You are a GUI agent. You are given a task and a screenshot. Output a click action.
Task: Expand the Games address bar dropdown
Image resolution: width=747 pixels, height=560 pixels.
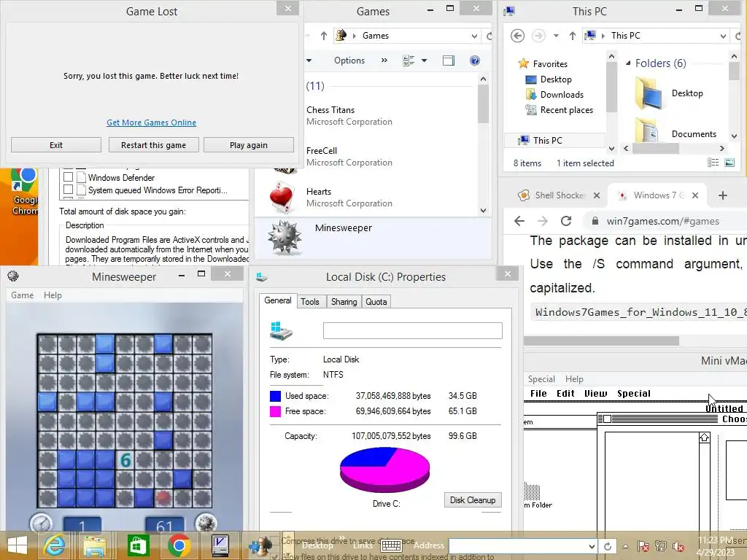[474, 36]
